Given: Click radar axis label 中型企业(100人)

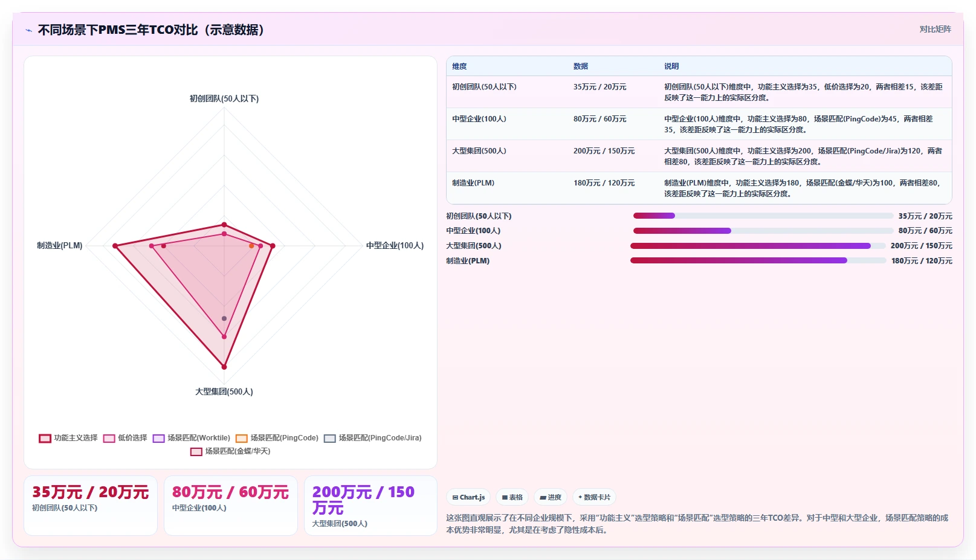Looking at the screenshot, I should [x=395, y=245].
